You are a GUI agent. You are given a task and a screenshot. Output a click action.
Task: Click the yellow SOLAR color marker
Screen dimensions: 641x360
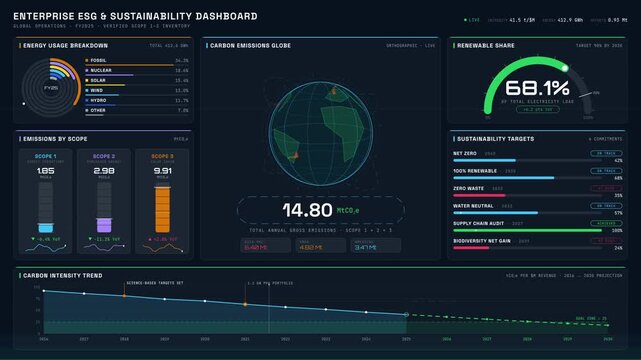(87, 80)
